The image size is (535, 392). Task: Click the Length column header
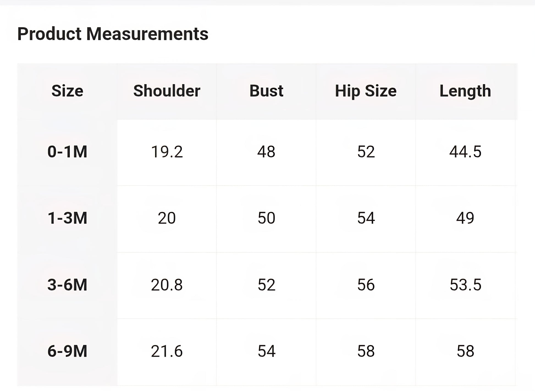tap(465, 91)
